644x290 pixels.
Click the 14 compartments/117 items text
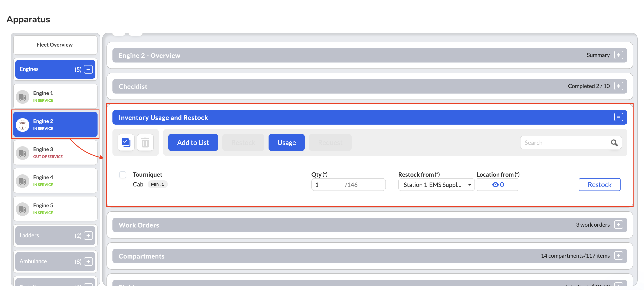575,256
